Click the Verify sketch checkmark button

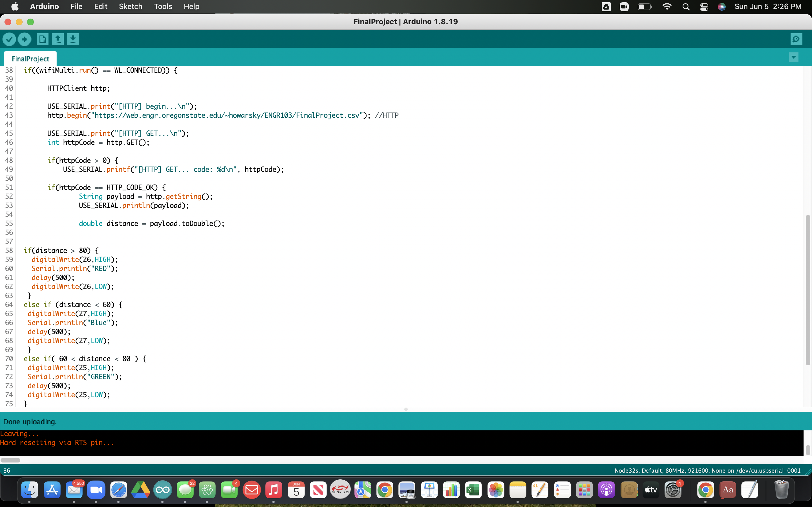[x=9, y=39]
